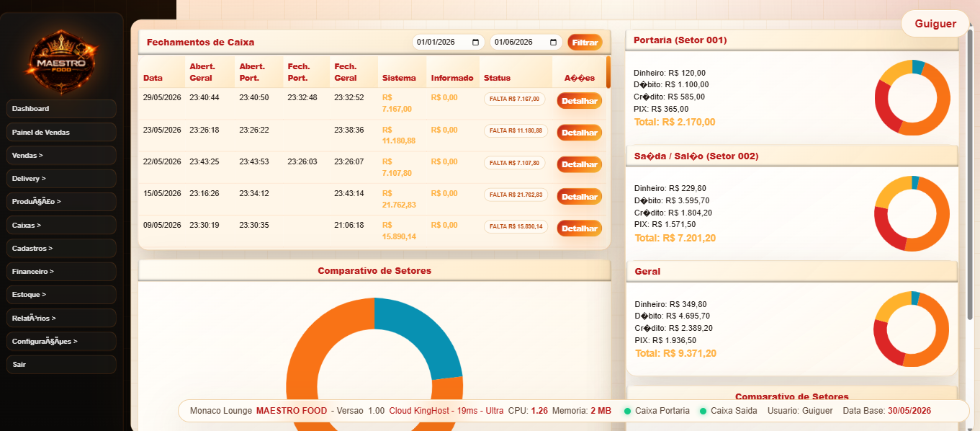Expand the Estoque submenu
Image resolution: width=980 pixels, height=431 pixels.
(x=61, y=295)
